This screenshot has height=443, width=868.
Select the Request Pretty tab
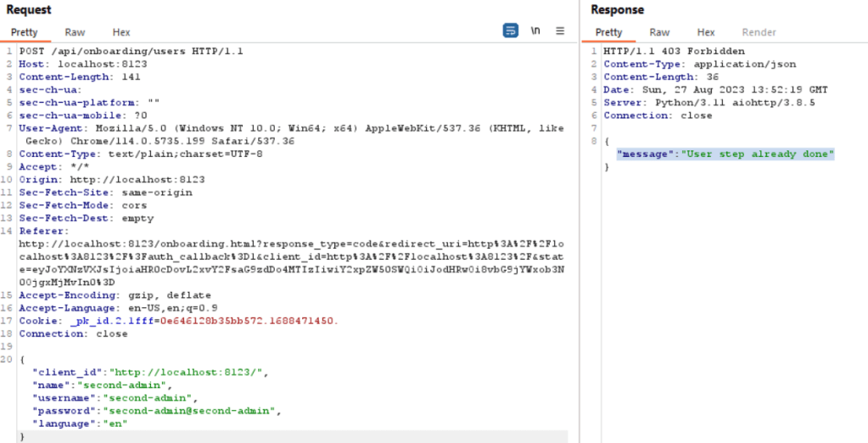click(x=25, y=32)
